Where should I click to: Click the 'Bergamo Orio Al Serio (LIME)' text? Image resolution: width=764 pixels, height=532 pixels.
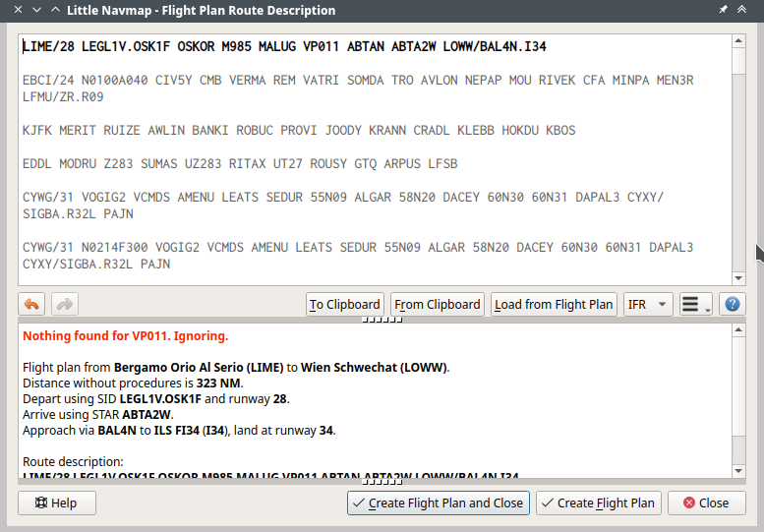[199, 368]
